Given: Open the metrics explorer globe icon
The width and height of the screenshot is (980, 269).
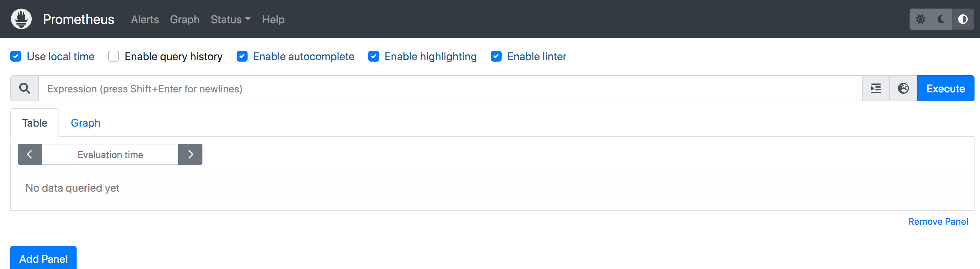Looking at the screenshot, I should tap(903, 88).
